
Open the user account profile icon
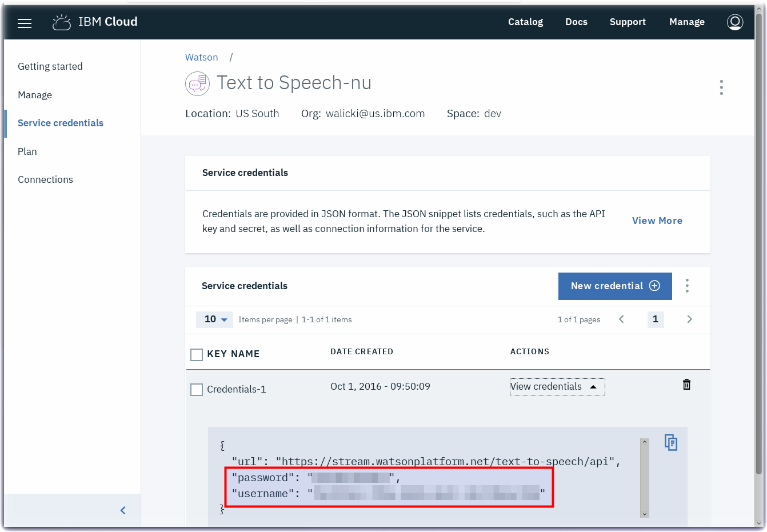tap(735, 22)
